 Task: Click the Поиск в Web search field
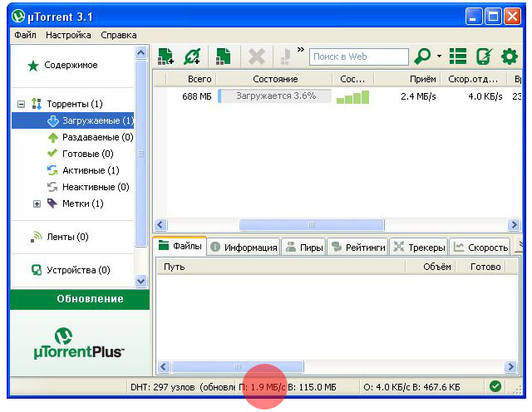click(x=359, y=56)
